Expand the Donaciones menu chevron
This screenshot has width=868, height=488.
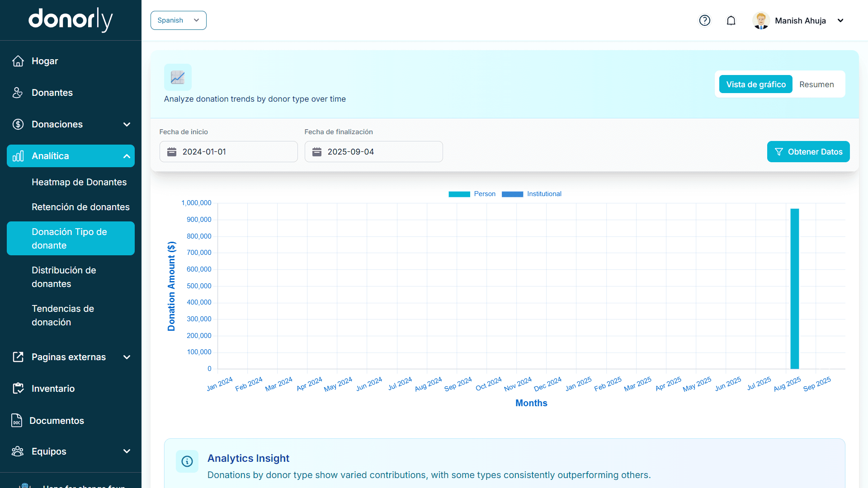point(127,124)
